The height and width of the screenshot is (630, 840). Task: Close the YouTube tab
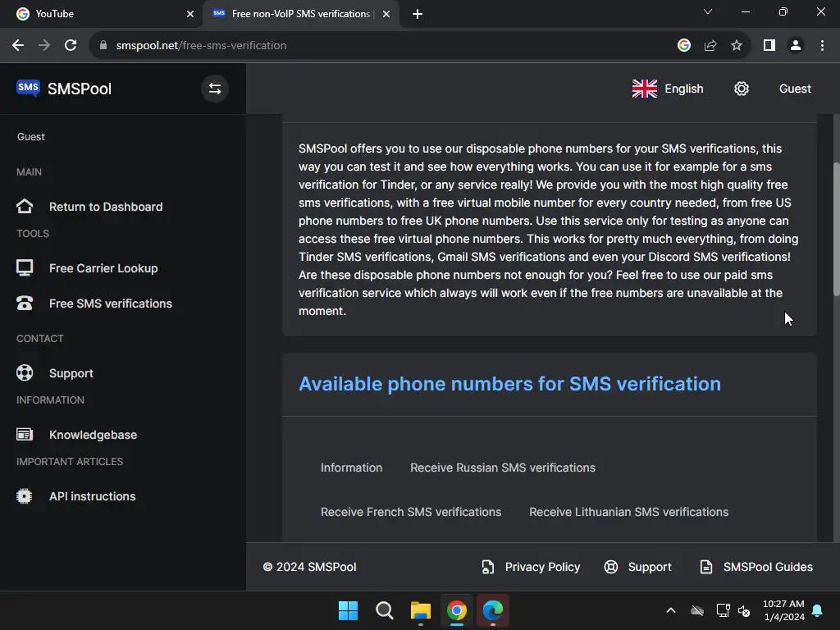(190, 14)
